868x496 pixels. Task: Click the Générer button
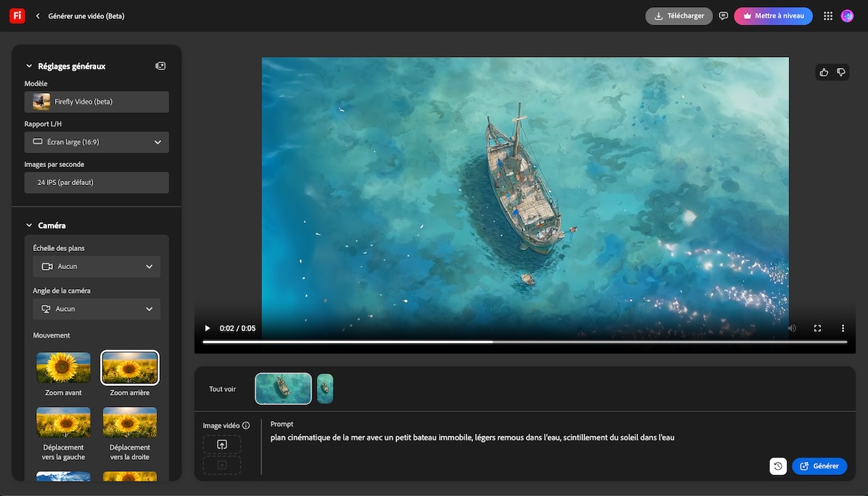pos(819,466)
